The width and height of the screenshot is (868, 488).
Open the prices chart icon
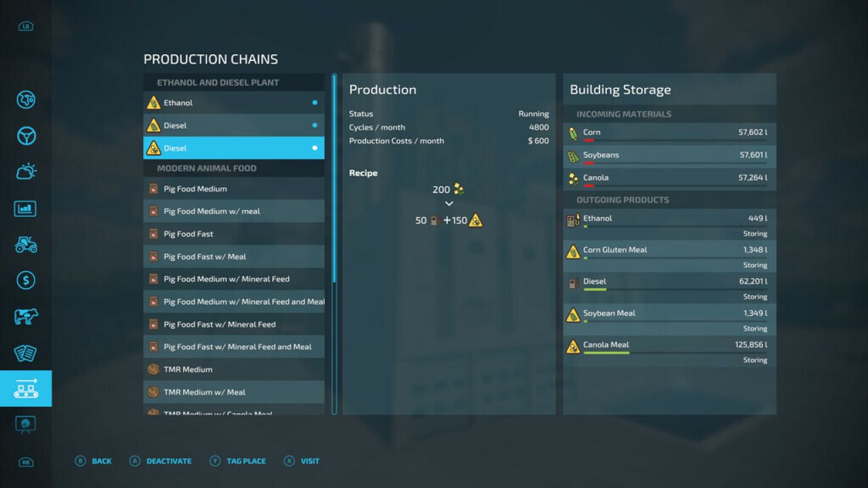(x=26, y=208)
